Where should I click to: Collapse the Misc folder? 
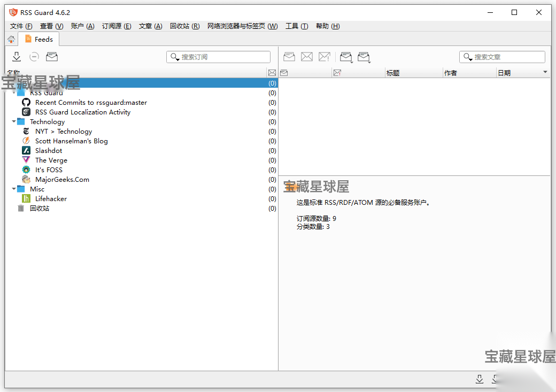pyautogui.click(x=14, y=189)
